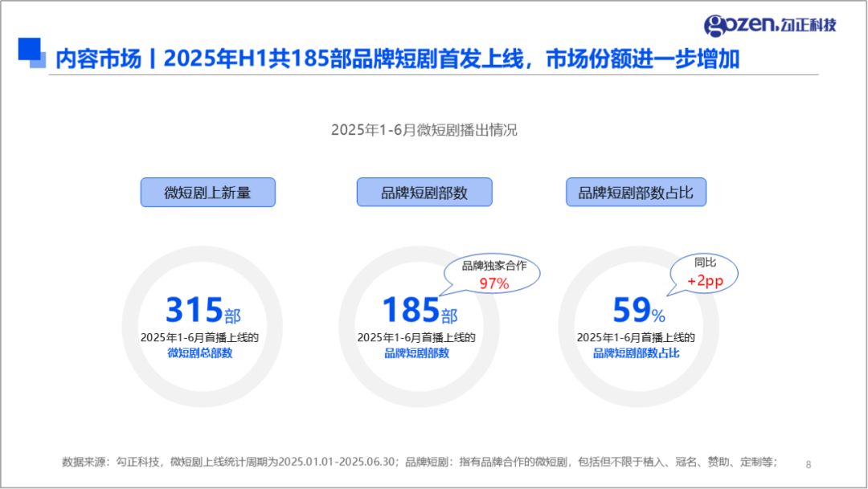Select the 微短剧上新量 box
Image resolution: width=868 pixels, height=489 pixels.
[x=207, y=192]
